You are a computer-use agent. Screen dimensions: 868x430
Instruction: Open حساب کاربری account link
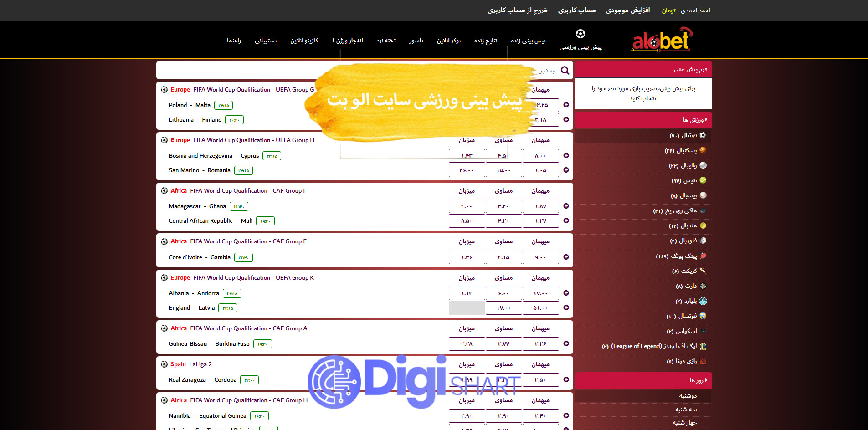click(577, 10)
